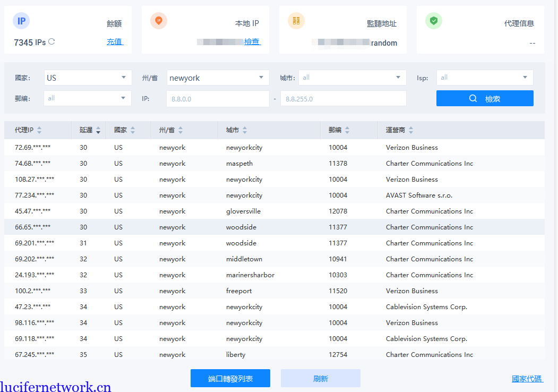Open the Isp filter dropdown
This screenshot has width=558, height=392.
point(484,78)
